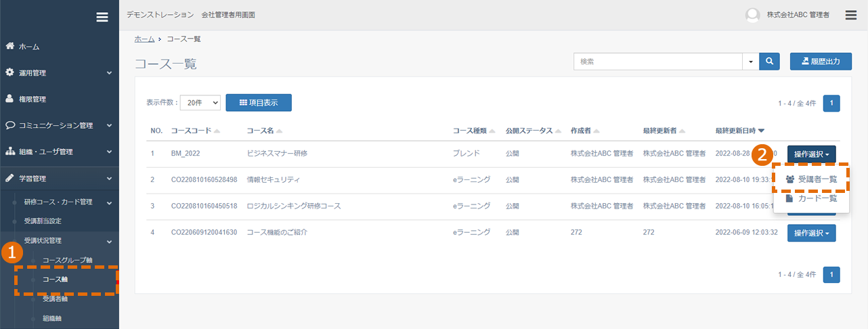Sort by 最終更新日時 column arrow
This screenshot has height=329, width=868.
pos(762,131)
